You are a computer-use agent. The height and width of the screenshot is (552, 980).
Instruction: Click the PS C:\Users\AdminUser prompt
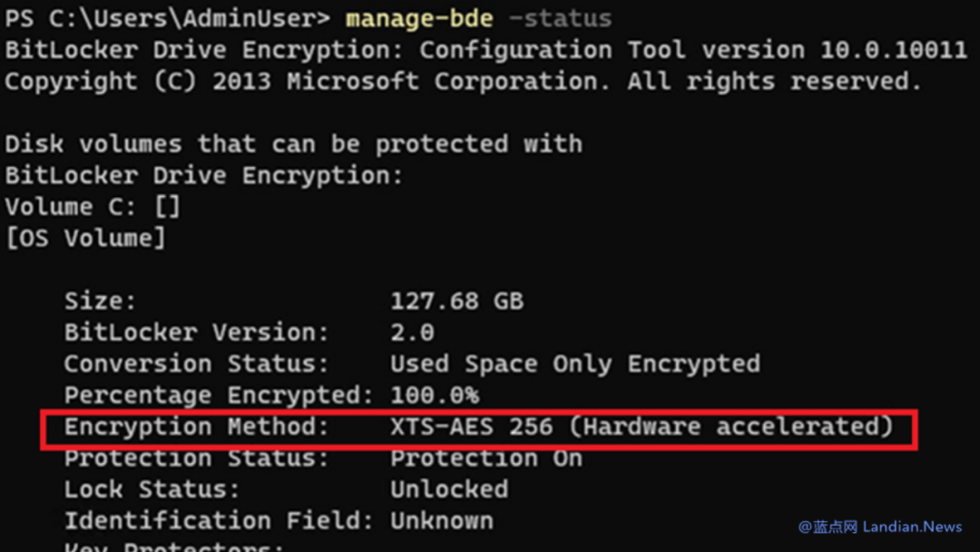166,18
